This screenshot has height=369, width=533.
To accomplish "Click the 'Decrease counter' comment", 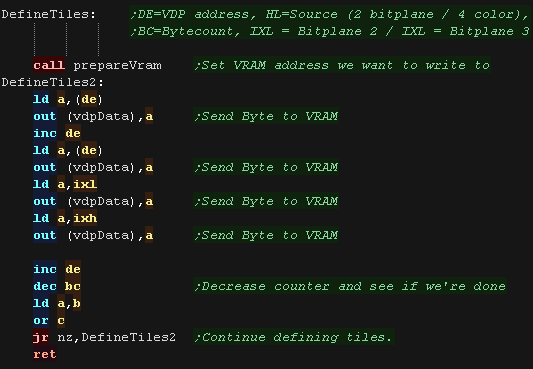I will [350, 286].
